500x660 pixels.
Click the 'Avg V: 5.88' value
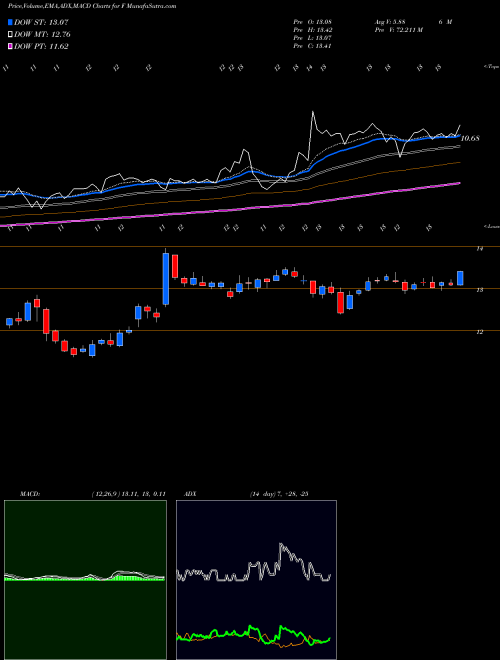389,22
